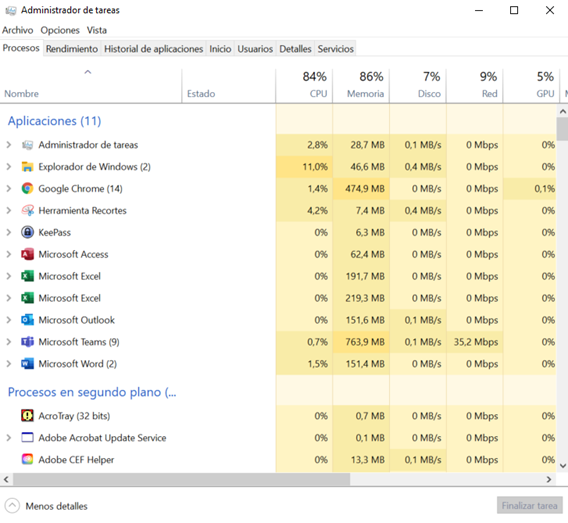This screenshot has width=568, height=523.
Task: Sort by the Memoria column header
Action: pos(361,86)
